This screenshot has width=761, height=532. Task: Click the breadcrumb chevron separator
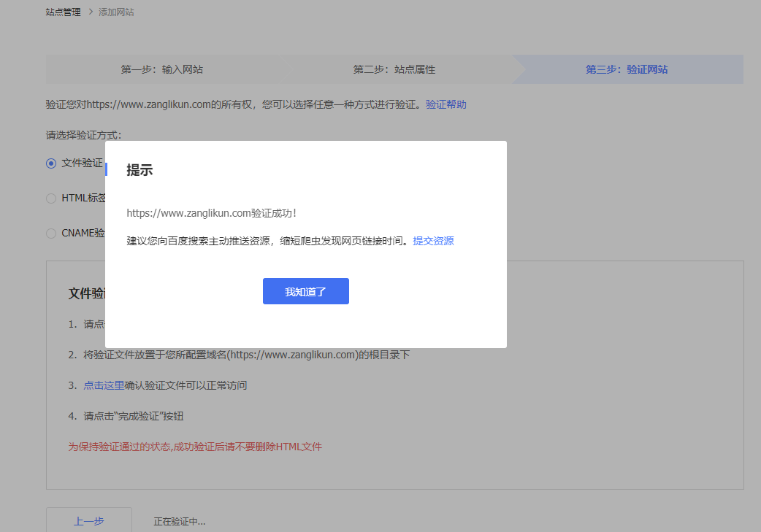90,12
